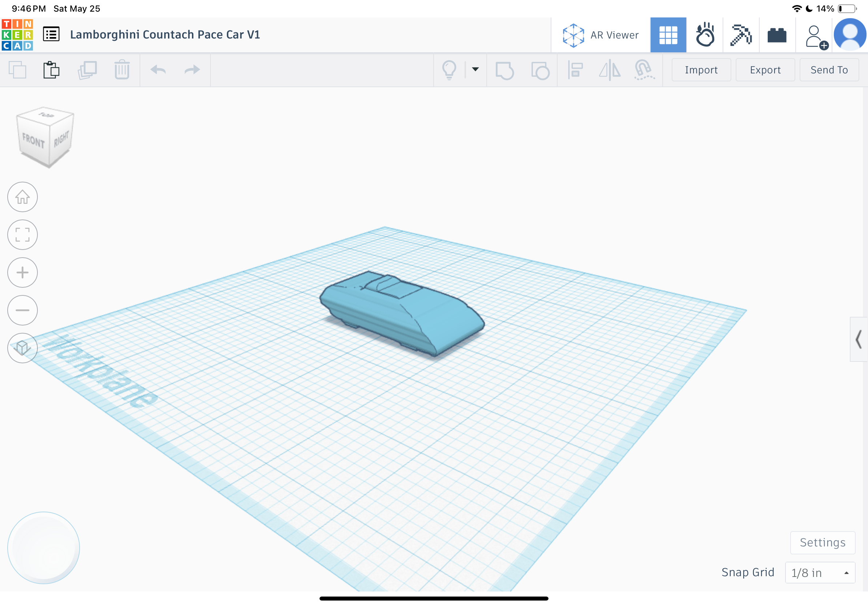Click the Paste clipboard tool
The image size is (868, 606).
point(51,70)
